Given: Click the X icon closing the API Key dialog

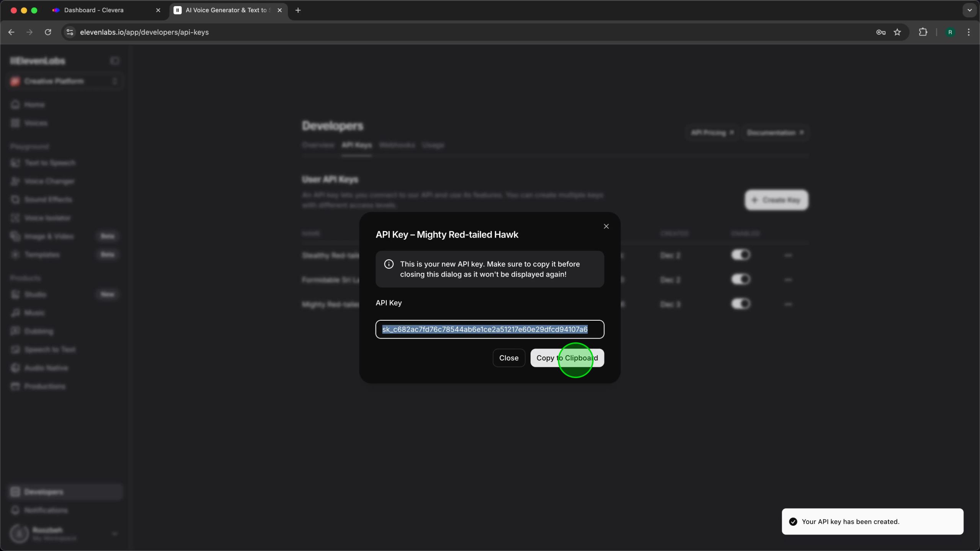Looking at the screenshot, I should click(x=606, y=227).
